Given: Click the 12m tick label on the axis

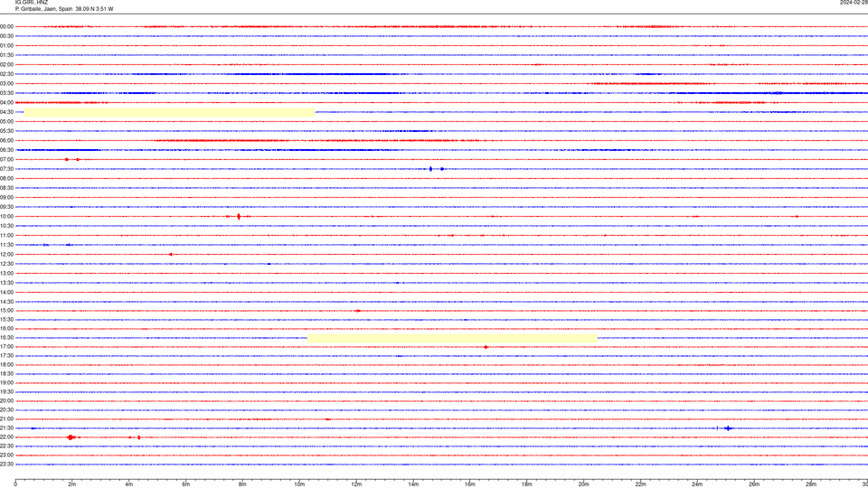Looking at the screenshot, I should [x=356, y=484].
